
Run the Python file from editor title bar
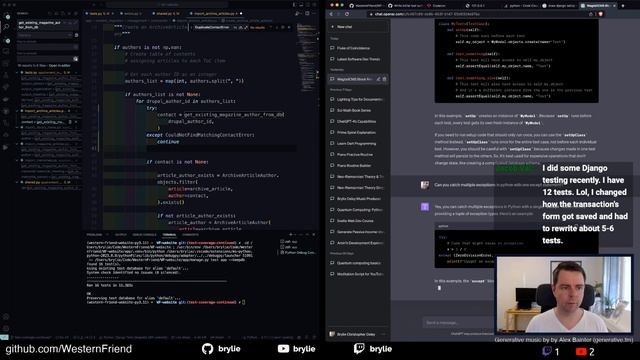pos(298,13)
